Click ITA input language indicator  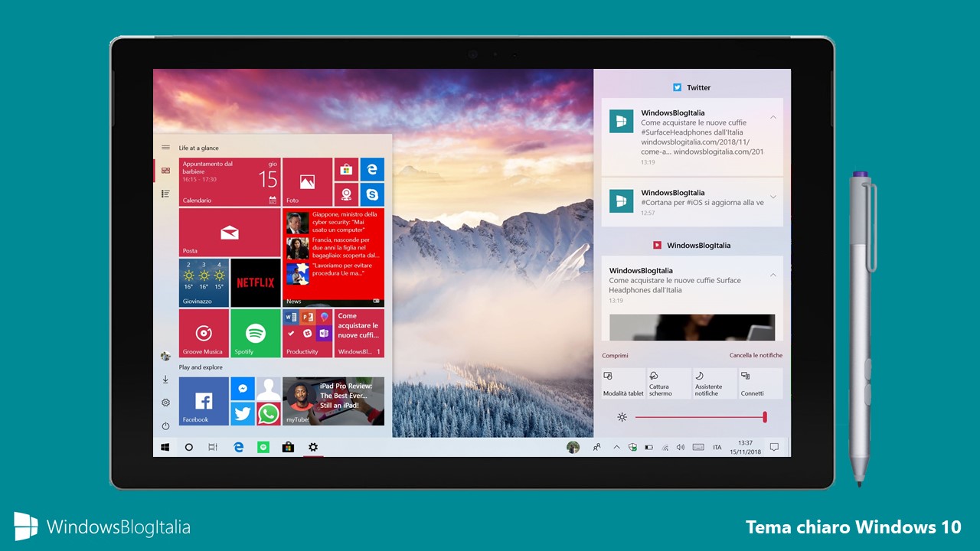click(717, 447)
